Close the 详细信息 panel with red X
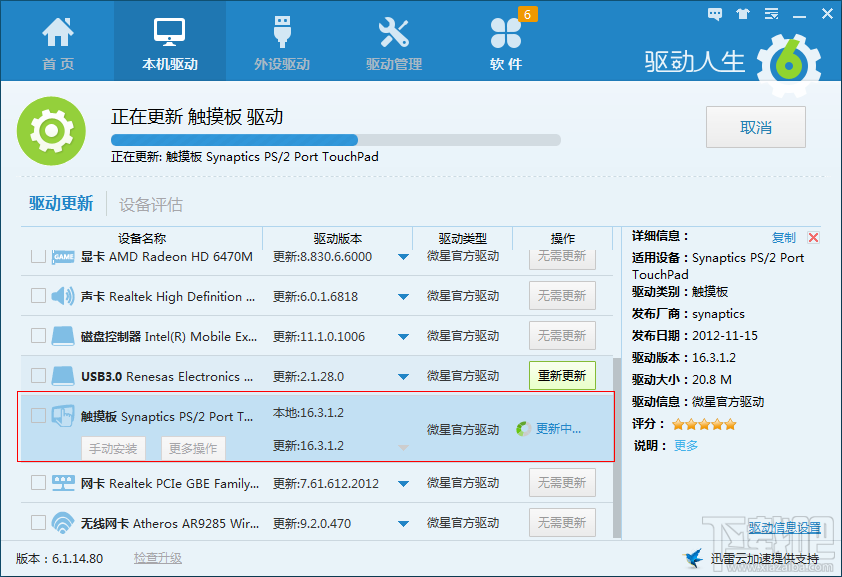842x577 pixels. point(814,238)
